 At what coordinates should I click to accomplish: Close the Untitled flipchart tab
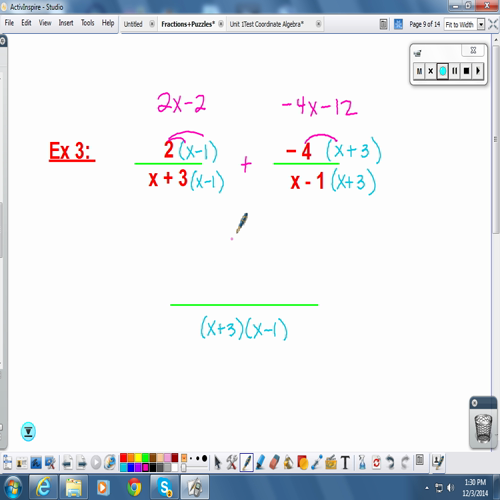pos(152,24)
